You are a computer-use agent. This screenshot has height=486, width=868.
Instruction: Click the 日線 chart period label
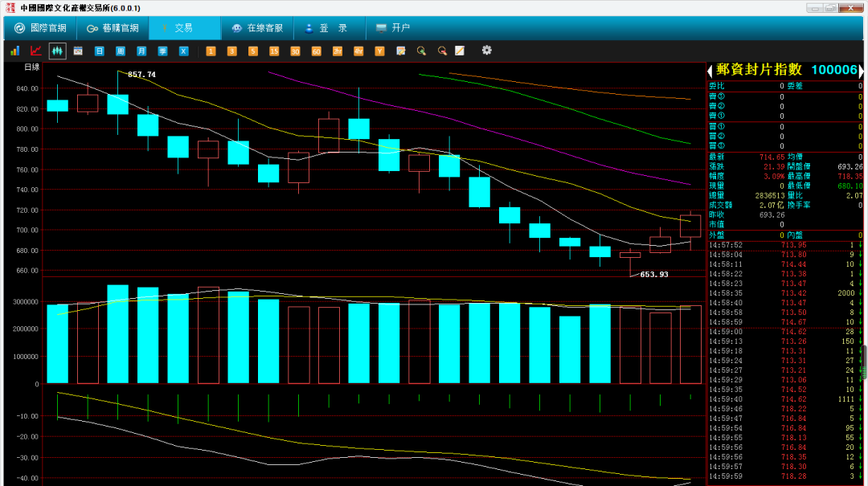(32, 67)
